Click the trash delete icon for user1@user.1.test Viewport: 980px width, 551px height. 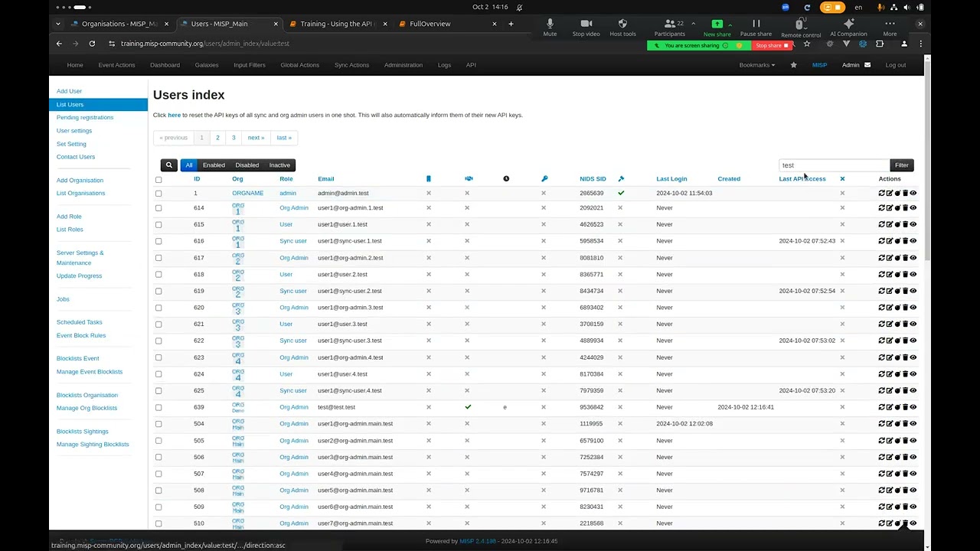pos(905,225)
